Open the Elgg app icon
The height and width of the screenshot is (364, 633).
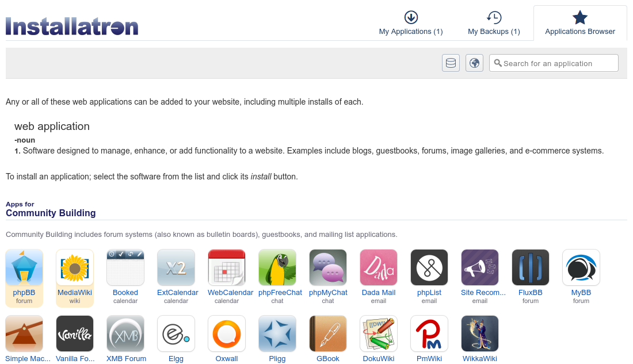tap(176, 334)
